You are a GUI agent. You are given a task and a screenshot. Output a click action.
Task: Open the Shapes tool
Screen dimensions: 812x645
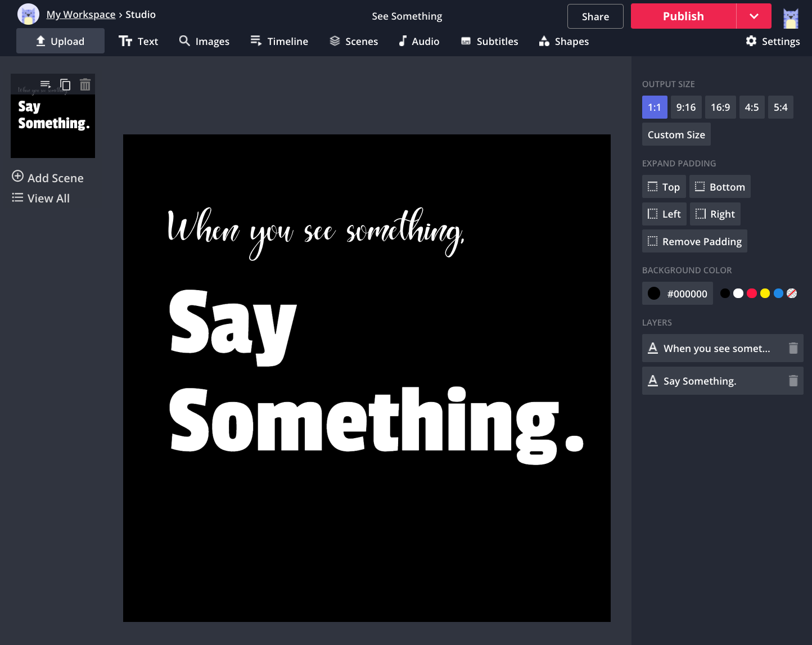click(x=564, y=41)
